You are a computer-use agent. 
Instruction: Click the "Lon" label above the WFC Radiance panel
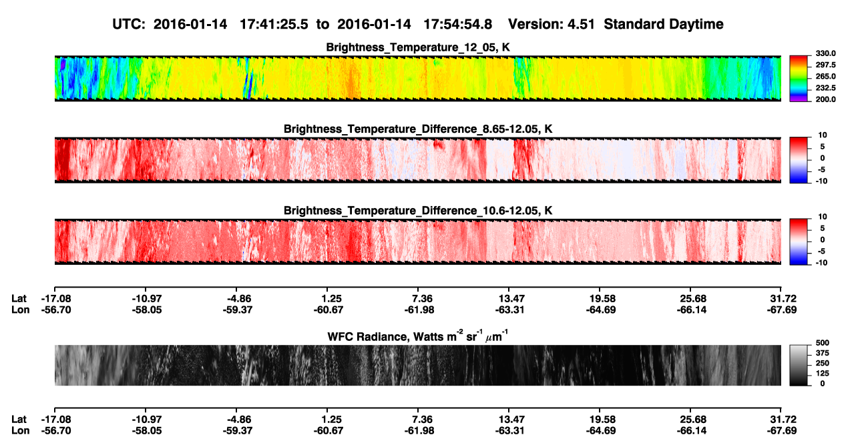click(x=20, y=310)
